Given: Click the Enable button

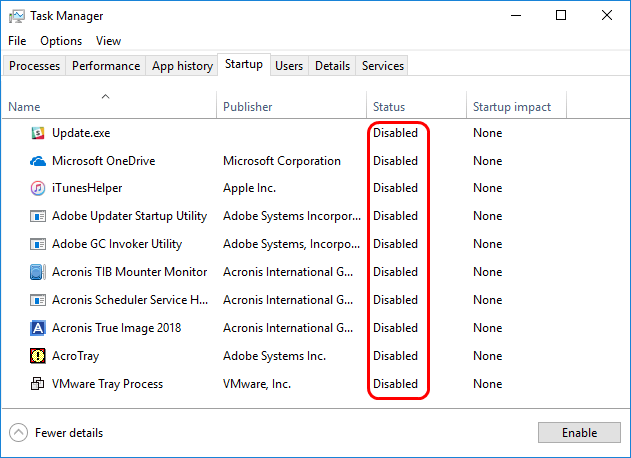Looking at the screenshot, I should point(579,433).
